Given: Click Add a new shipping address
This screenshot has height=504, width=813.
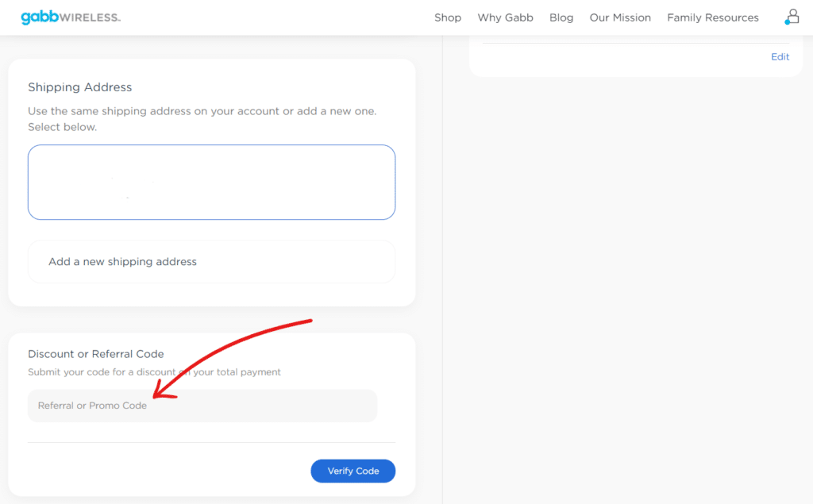Looking at the screenshot, I should pos(211,261).
